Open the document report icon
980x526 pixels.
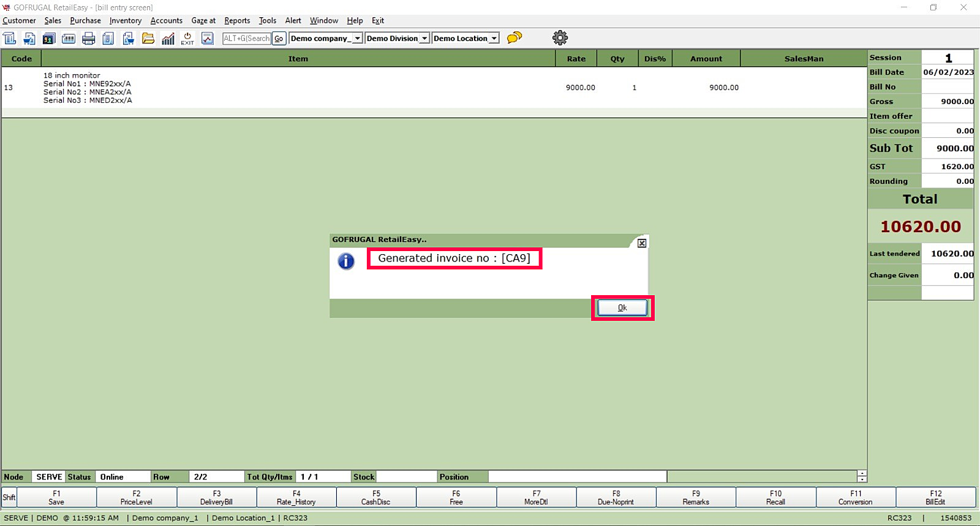pyautogui.click(x=108, y=39)
